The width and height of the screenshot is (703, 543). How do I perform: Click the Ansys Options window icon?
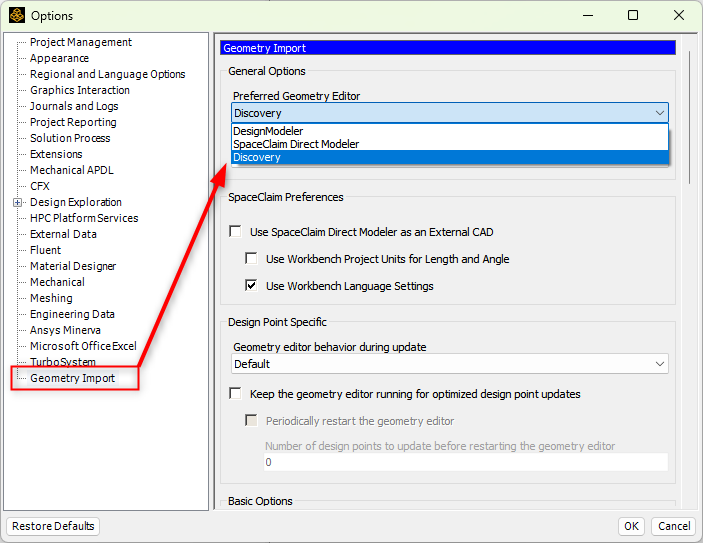(x=17, y=15)
